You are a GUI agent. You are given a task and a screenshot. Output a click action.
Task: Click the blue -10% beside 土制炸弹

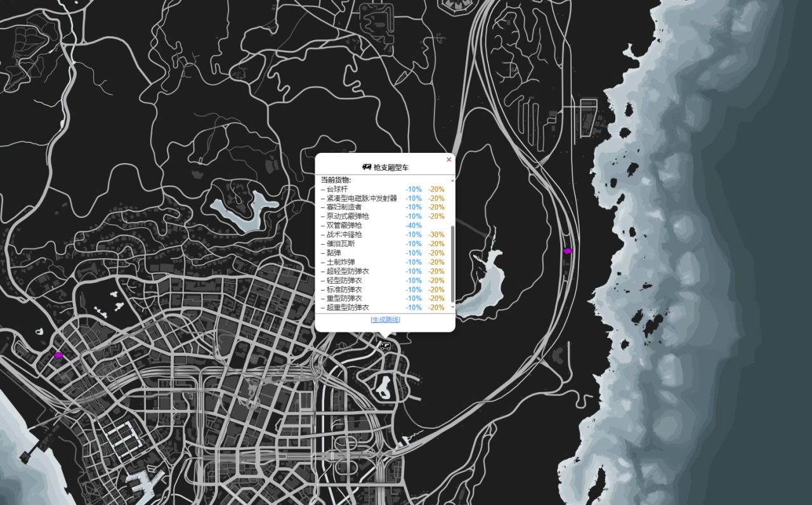point(414,262)
